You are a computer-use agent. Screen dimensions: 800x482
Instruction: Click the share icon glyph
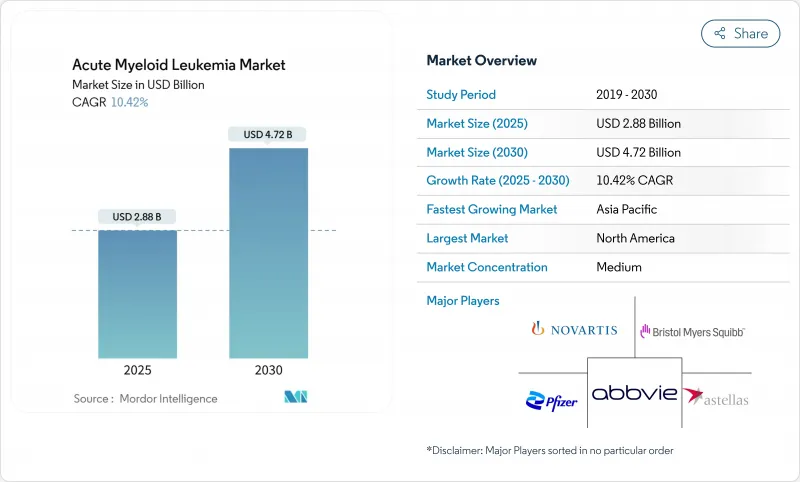tap(718, 33)
